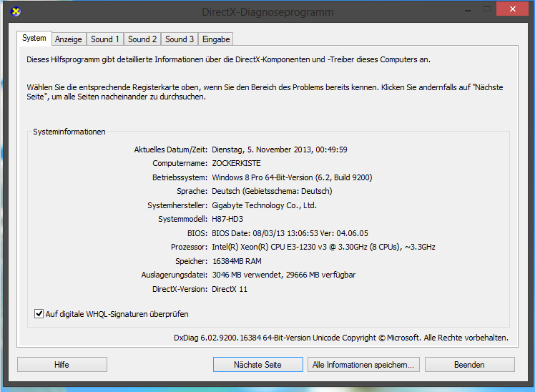Image resolution: width=535 pixels, height=392 pixels.
Task: Click the Aktuelles Datum/Zeit label
Action: (171, 150)
